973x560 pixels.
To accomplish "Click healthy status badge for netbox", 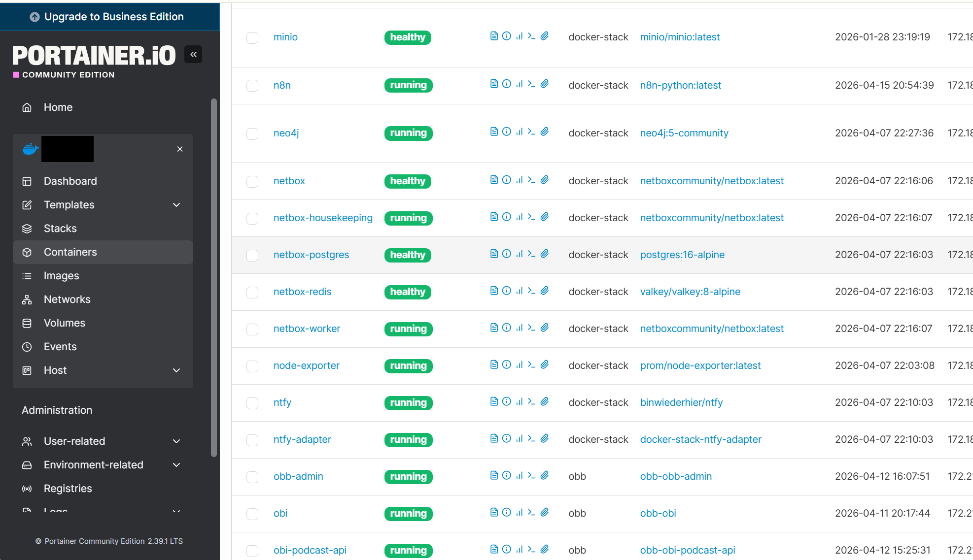I will (408, 181).
